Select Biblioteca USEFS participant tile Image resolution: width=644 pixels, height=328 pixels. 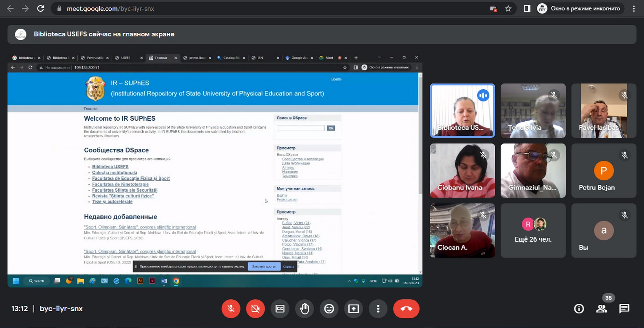click(x=462, y=110)
